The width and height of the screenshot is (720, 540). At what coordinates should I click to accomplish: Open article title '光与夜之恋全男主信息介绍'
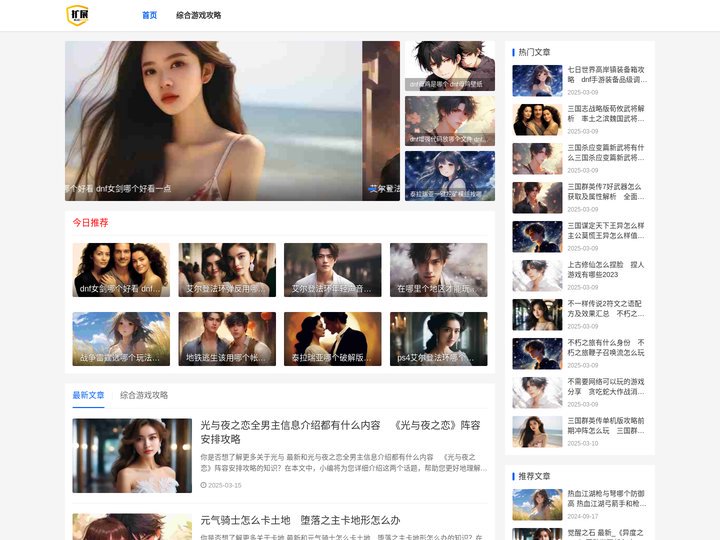[x=340, y=432]
